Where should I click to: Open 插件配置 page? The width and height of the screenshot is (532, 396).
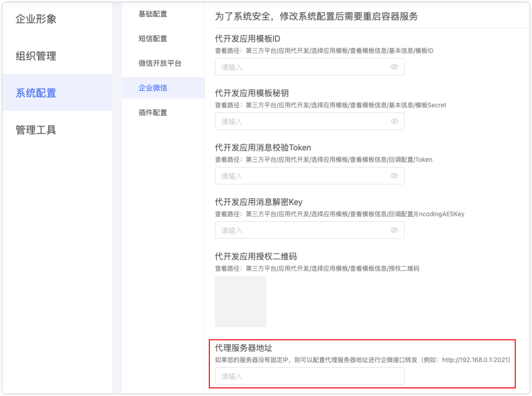[x=153, y=112]
